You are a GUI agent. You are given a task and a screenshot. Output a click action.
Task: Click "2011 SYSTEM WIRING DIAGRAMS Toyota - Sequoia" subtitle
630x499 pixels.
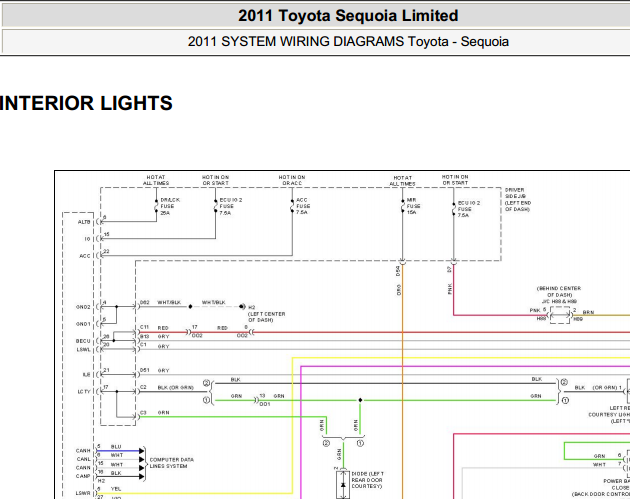348,41
